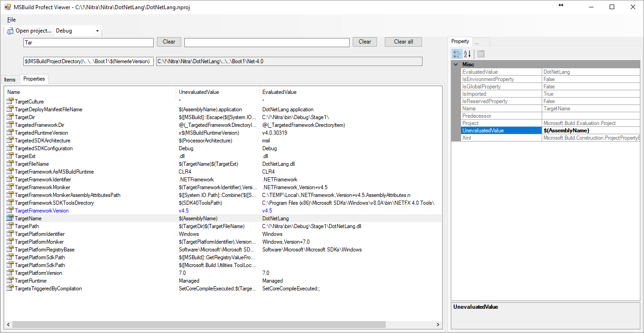644x333 pixels.
Task: Click the Open project toolbar icon
Action: coord(10,31)
